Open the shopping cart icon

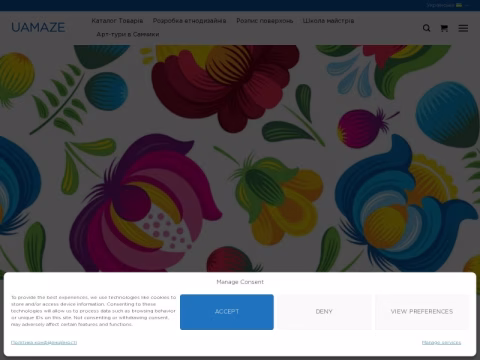click(x=444, y=28)
